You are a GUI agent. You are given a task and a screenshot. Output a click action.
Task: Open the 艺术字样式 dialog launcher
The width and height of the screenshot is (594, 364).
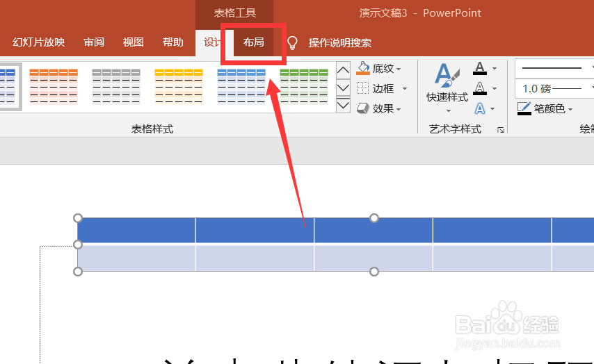point(501,130)
